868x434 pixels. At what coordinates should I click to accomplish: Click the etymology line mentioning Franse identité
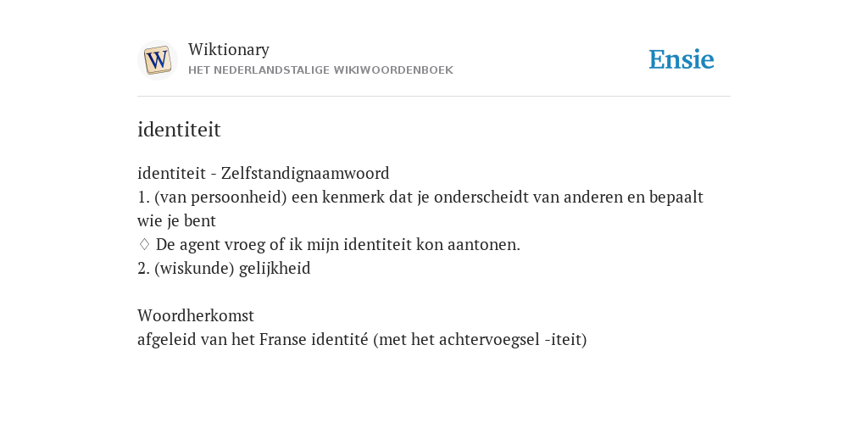tap(362, 339)
